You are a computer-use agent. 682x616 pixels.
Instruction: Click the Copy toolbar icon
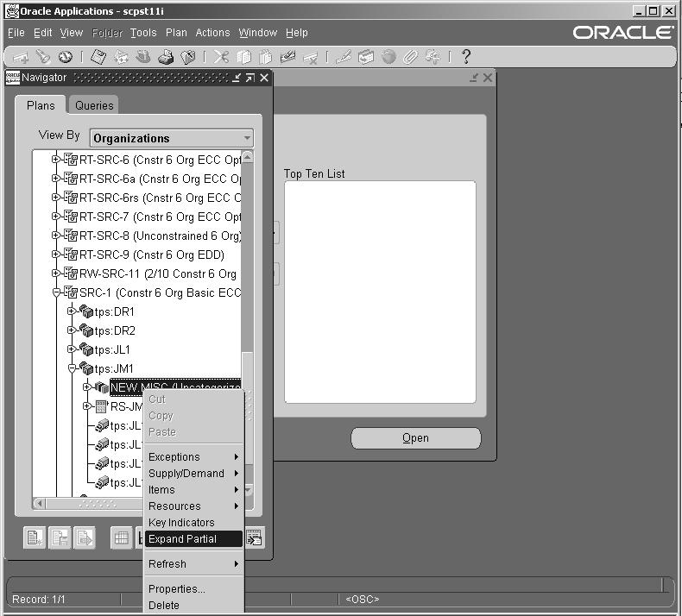pyautogui.click(x=244, y=57)
